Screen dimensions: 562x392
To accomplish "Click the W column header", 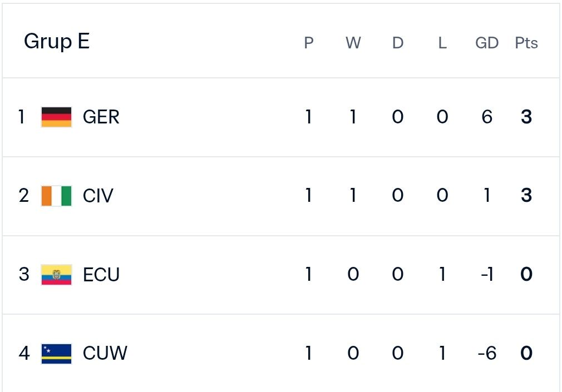I will tap(353, 43).
